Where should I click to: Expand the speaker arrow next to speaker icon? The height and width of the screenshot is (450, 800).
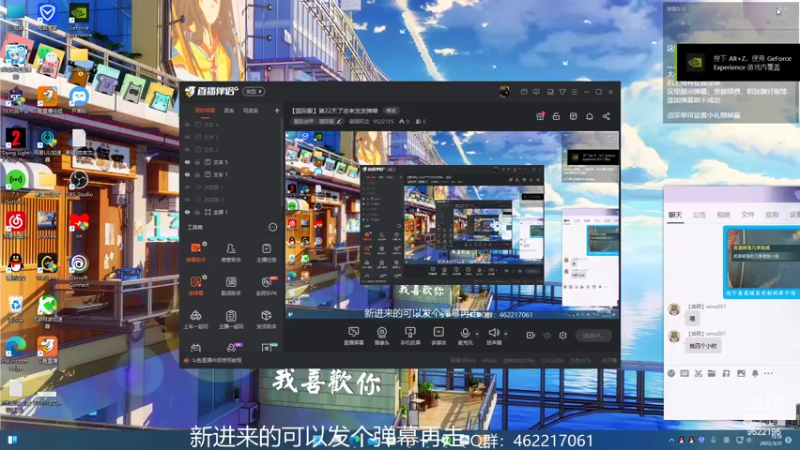point(506,334)
